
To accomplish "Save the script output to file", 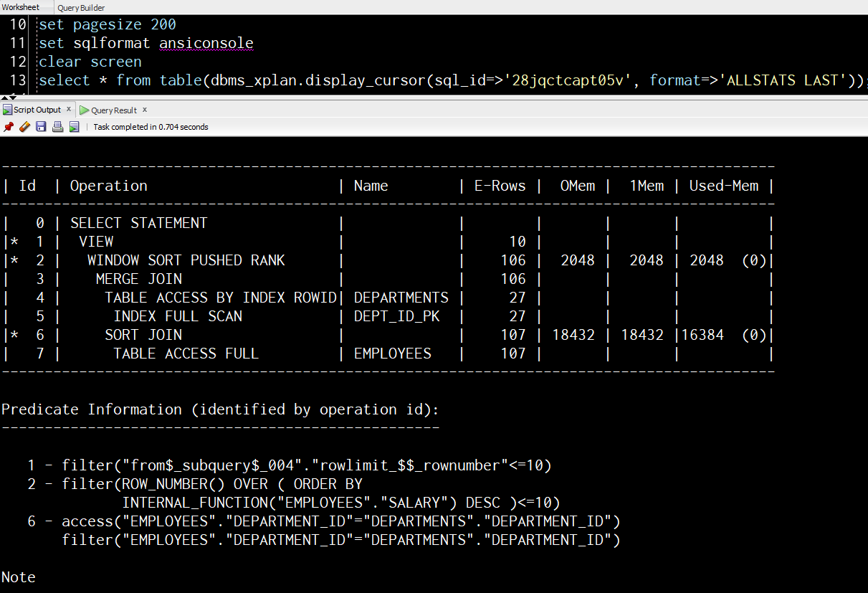I will tap(41, 127).
